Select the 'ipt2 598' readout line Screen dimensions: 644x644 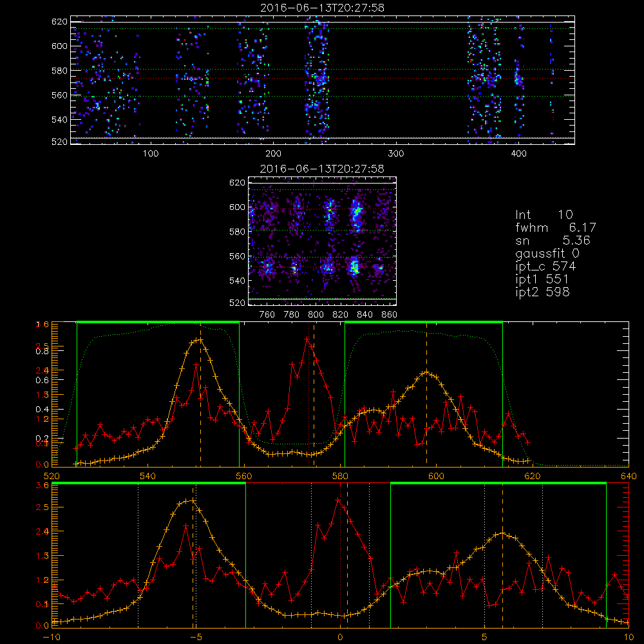pyautogui.click(x=542, y=292)
